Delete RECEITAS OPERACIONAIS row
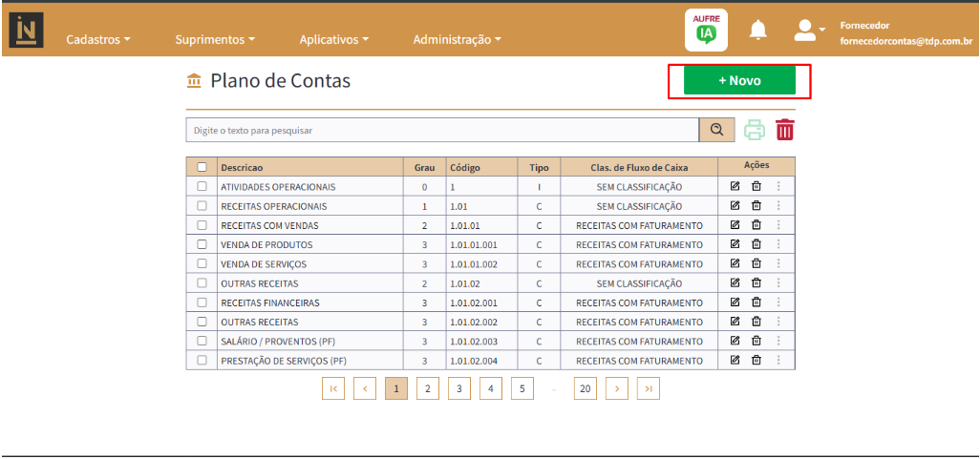Viewport: 980px width, 459px height. tap(756, 205)
